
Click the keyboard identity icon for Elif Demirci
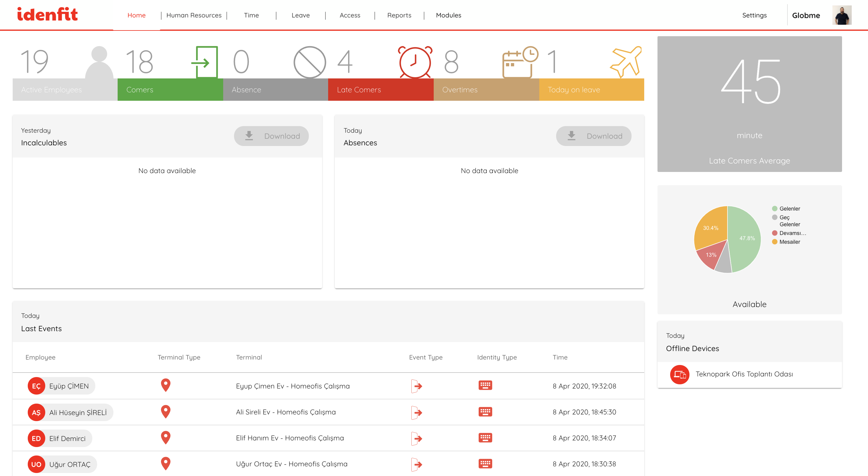click(x=485, y=438)
